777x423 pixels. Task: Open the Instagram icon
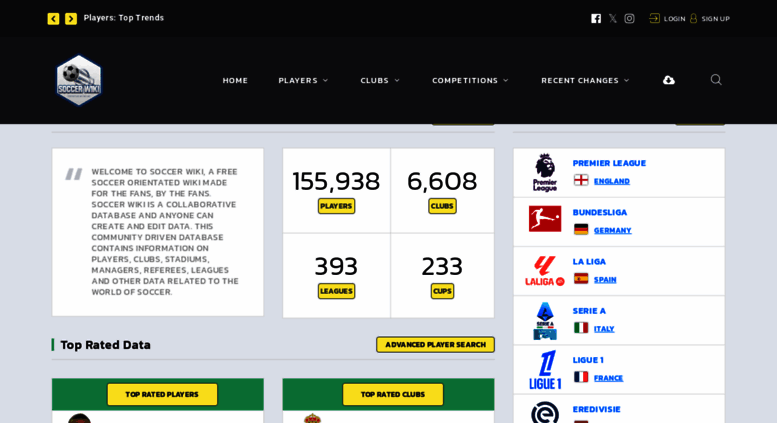tap(629, 19)
